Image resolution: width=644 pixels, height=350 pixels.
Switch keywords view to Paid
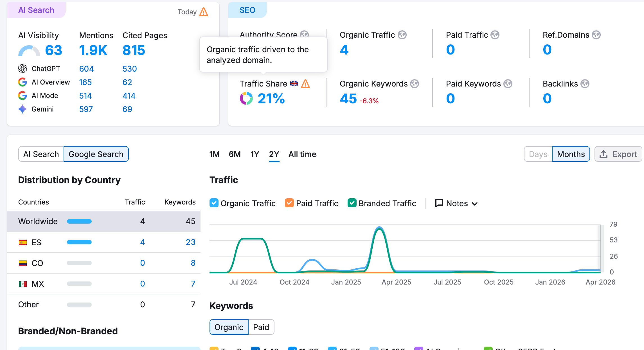(x=261, y=327)
